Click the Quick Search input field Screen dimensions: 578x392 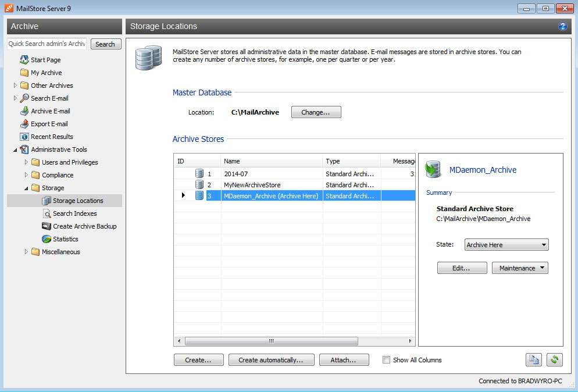[x=47, y=44]
